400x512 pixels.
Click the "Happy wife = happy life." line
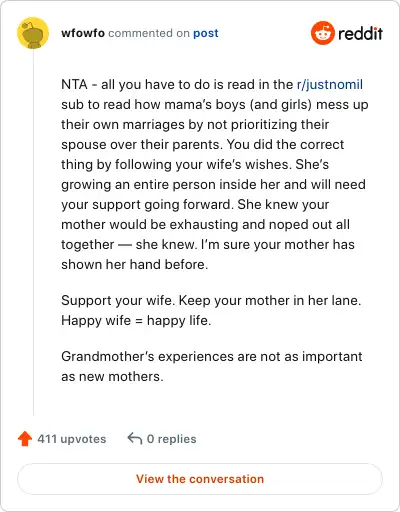tap(136, 321)
